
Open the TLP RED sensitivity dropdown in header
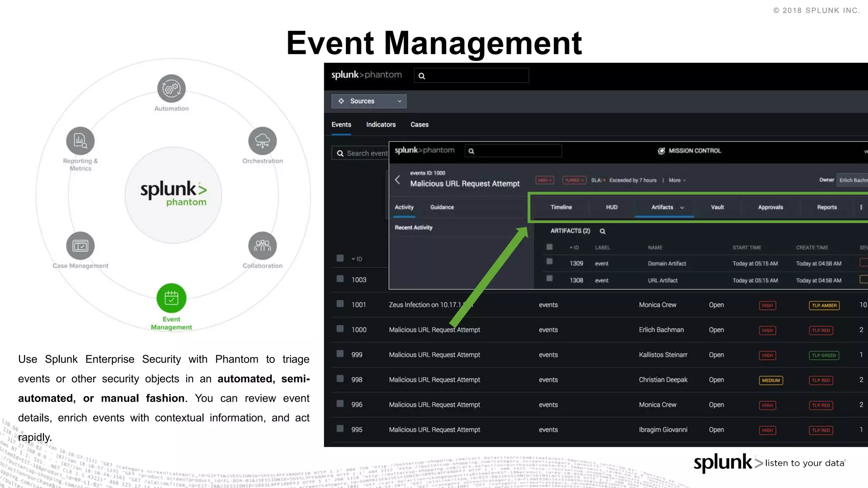(x=574, y=180)
